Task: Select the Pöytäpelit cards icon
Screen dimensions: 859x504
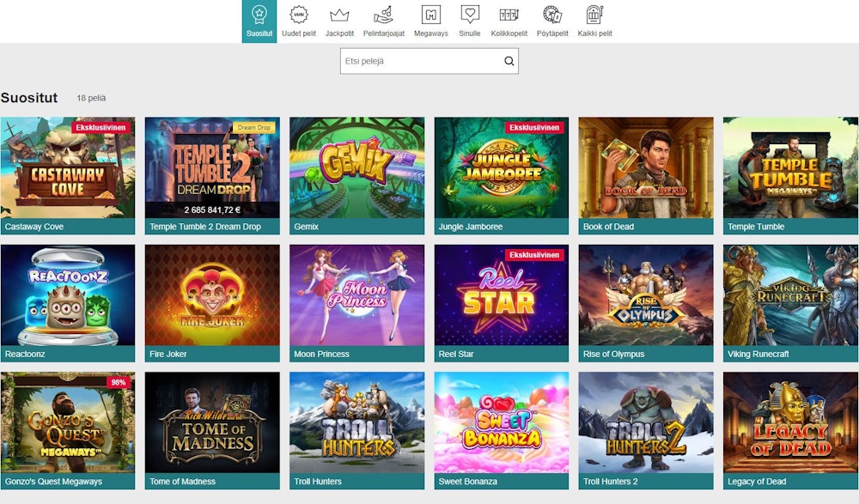Action: pyautogui.click(x=551, y=15)
